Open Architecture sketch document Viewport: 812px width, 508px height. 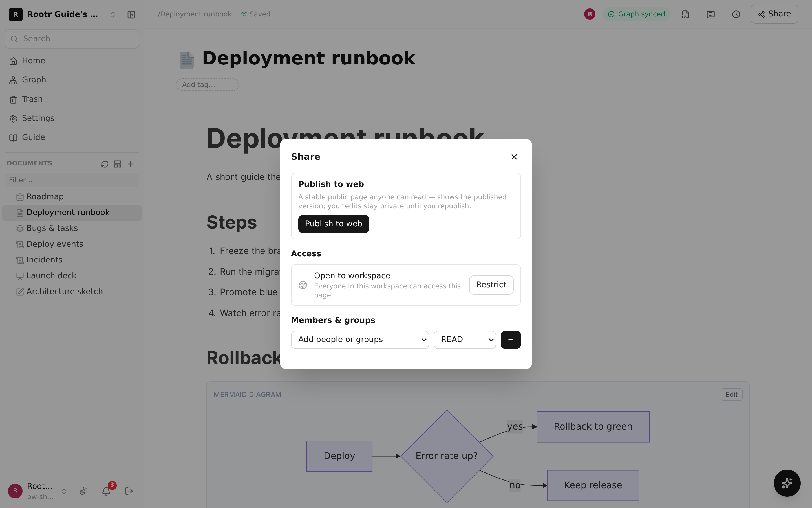72,292
